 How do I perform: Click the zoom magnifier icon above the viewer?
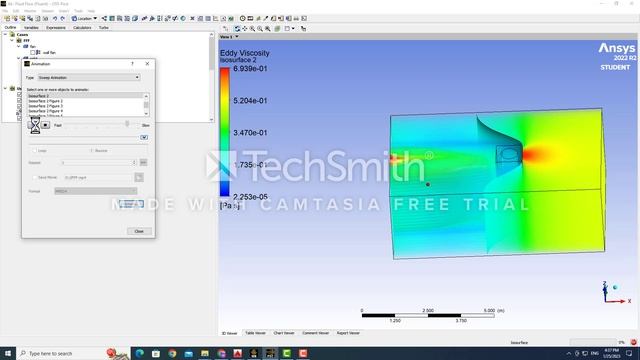pyautogui.click(x=252, y=29)
